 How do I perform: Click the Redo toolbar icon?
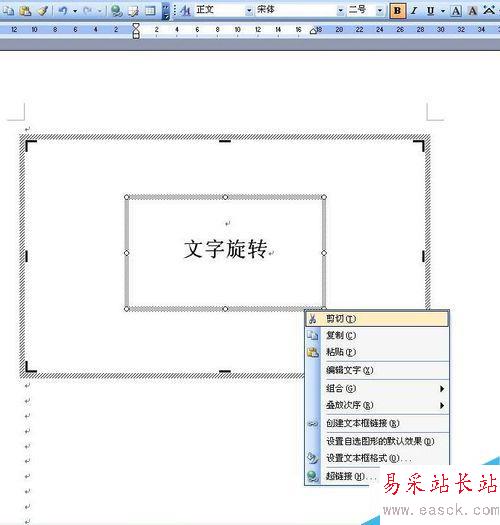coord(88,11)
